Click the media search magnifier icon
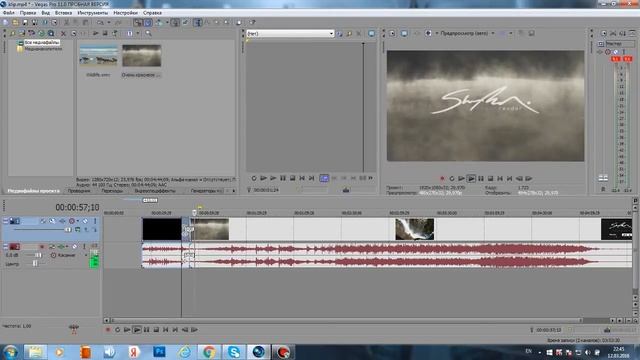 [x=149, y=33]
